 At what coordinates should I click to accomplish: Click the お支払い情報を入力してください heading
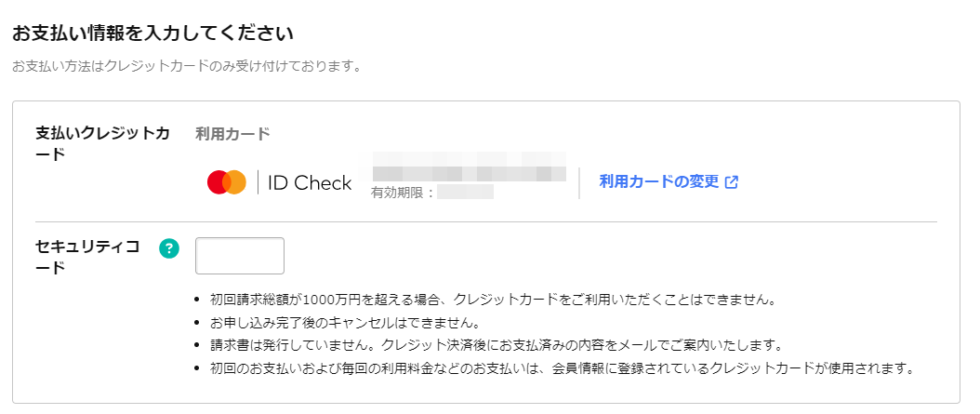pos(153,33)
